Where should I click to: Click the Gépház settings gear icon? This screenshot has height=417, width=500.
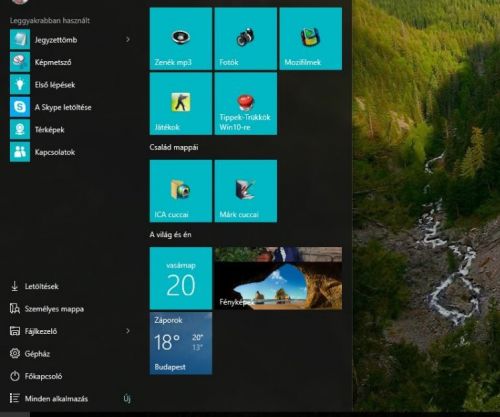click(15, 353)
